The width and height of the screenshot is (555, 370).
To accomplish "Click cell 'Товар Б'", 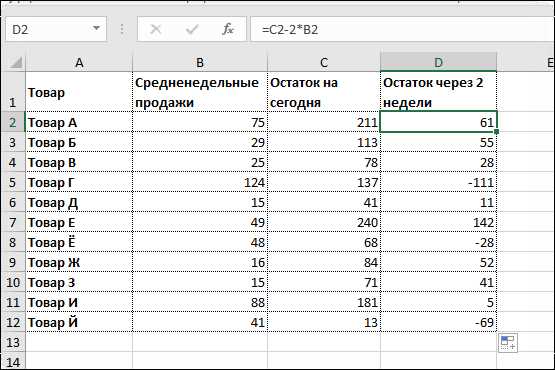I will [x=79, y=142].
